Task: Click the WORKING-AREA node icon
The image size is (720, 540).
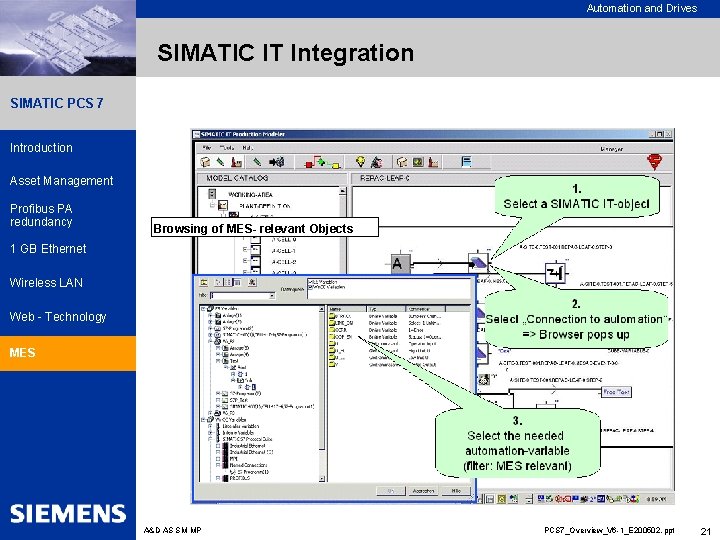Action: click(212, 194)
